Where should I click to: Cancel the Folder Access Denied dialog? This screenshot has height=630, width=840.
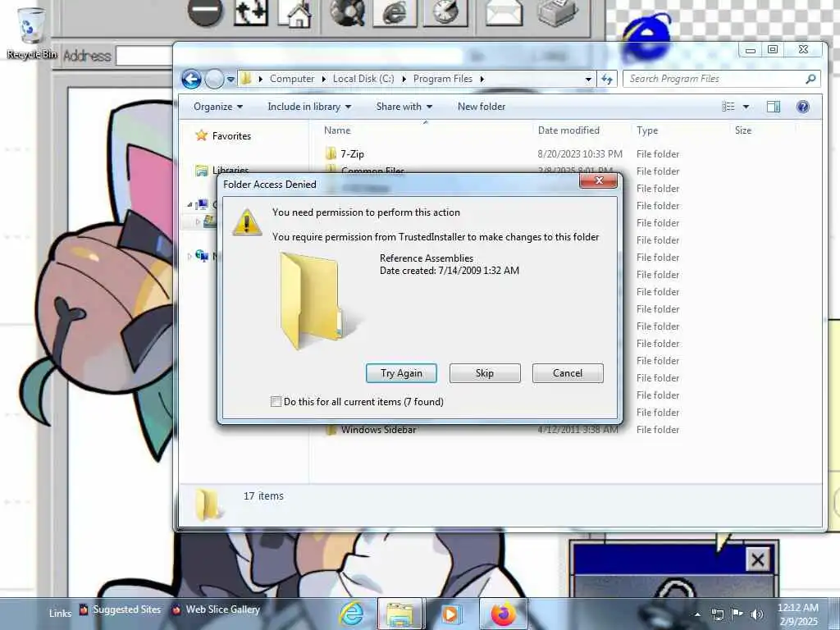[568, 373]
